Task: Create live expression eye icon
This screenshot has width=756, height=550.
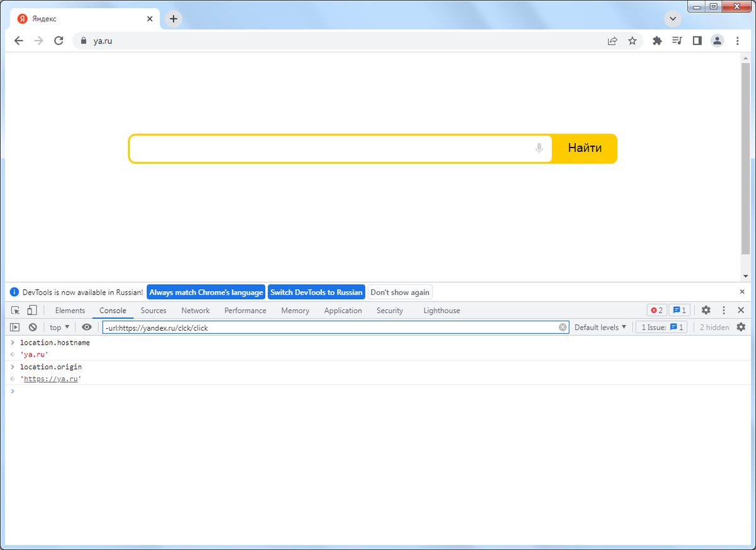Action: click(x=87, y=327)
